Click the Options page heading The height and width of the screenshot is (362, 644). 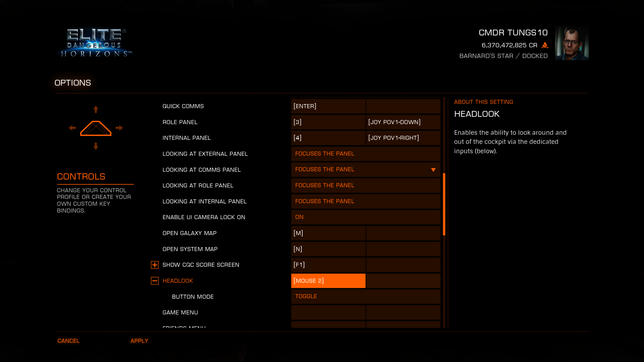pos(73,83)
